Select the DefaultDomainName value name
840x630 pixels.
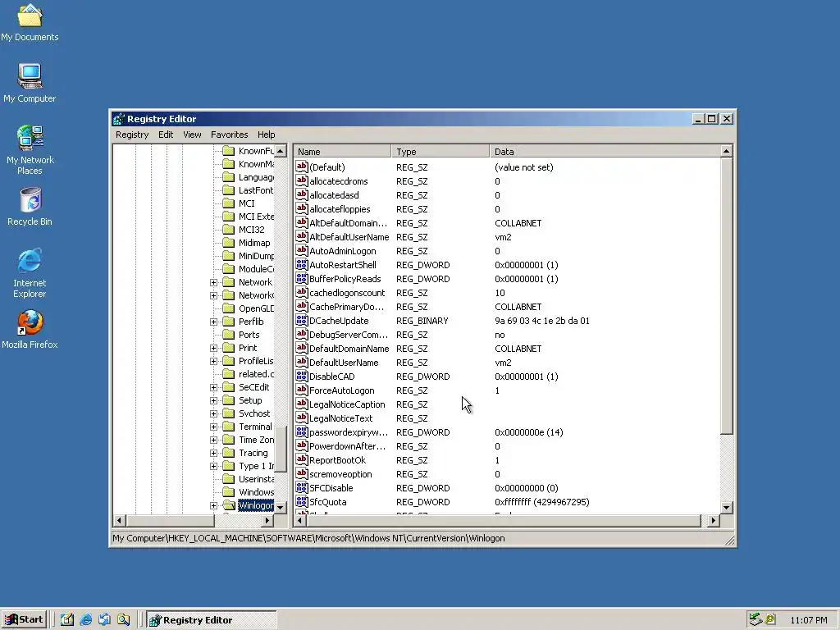349,349
